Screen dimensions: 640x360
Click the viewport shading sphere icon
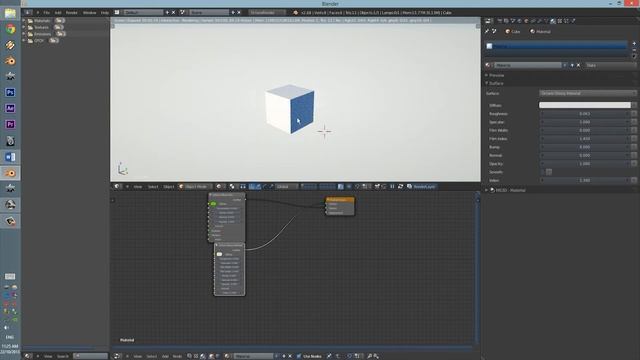click(220, 187)
